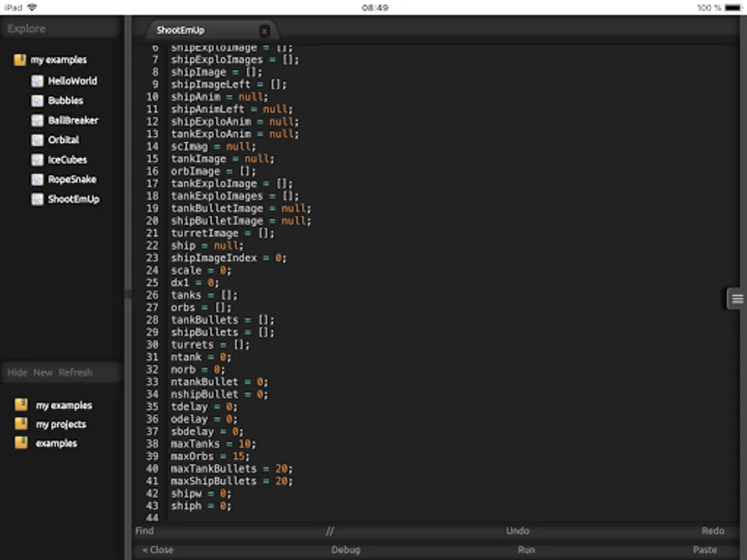Click the RopeSnake file icon

click(x=37, y=179)
